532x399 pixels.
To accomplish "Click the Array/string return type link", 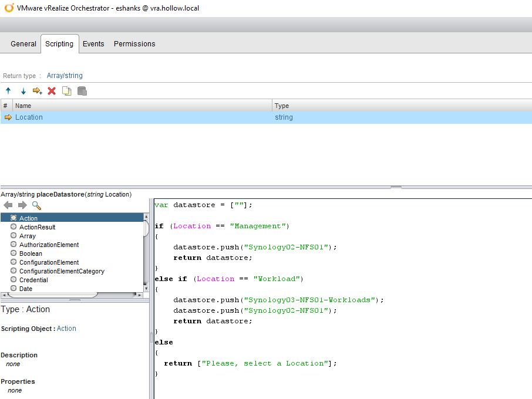I will [x=65, y=76].
